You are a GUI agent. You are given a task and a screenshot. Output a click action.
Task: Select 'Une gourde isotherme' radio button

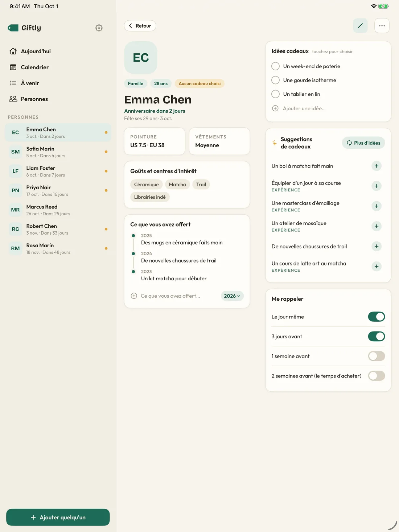click(x=276, y=80)
